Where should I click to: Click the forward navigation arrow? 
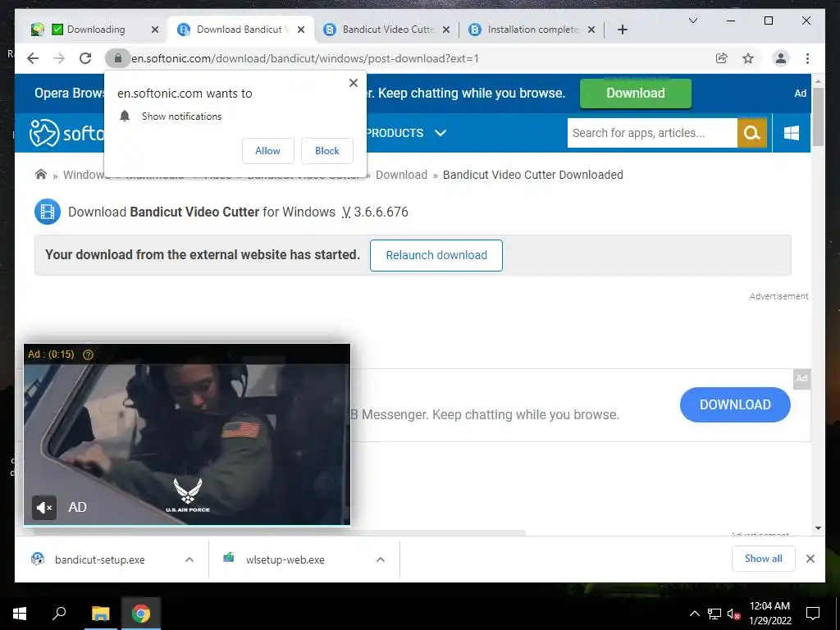59,58
